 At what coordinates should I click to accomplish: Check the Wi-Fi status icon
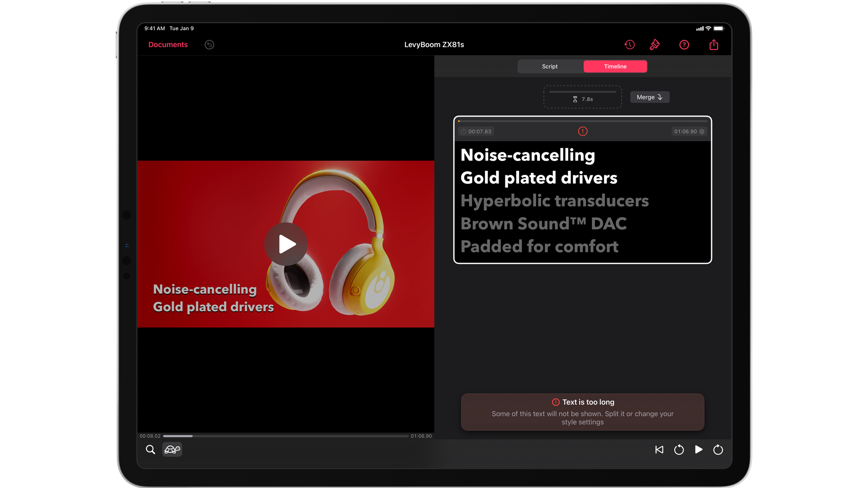(708, 28)
